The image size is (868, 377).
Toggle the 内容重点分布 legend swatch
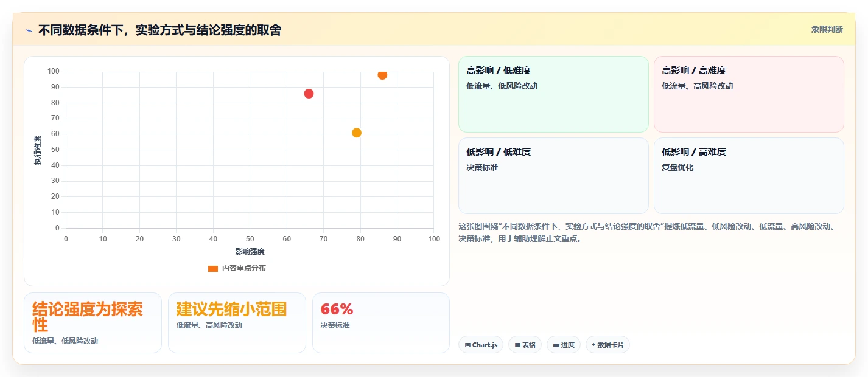click(x=213, y=268)
